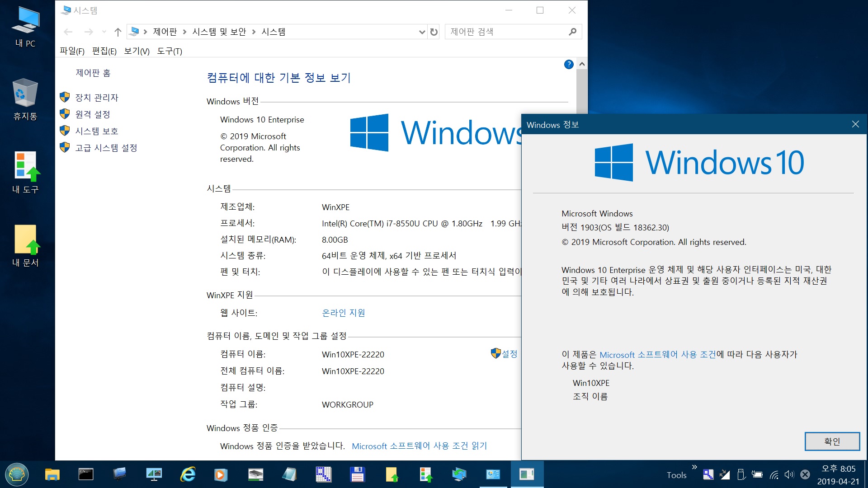Click the Start orb on the taskbar
The height and width of the screenshot is (488, 868).
click(x=17, y=474)
